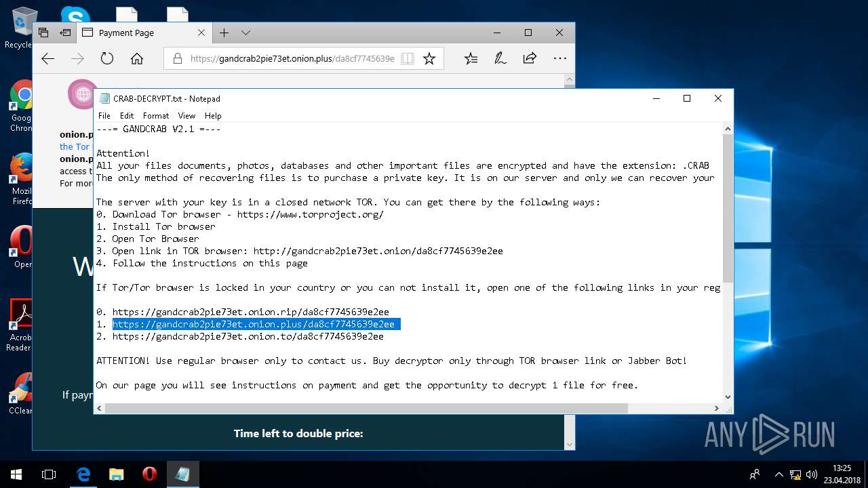Open File Explorer from taskbar
This screenshot has height=488, width=868.
[117, 474]
